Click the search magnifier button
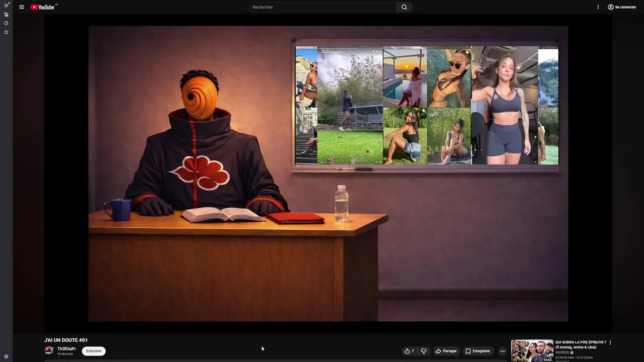644x362 pixels. click(x=404, y=7)
